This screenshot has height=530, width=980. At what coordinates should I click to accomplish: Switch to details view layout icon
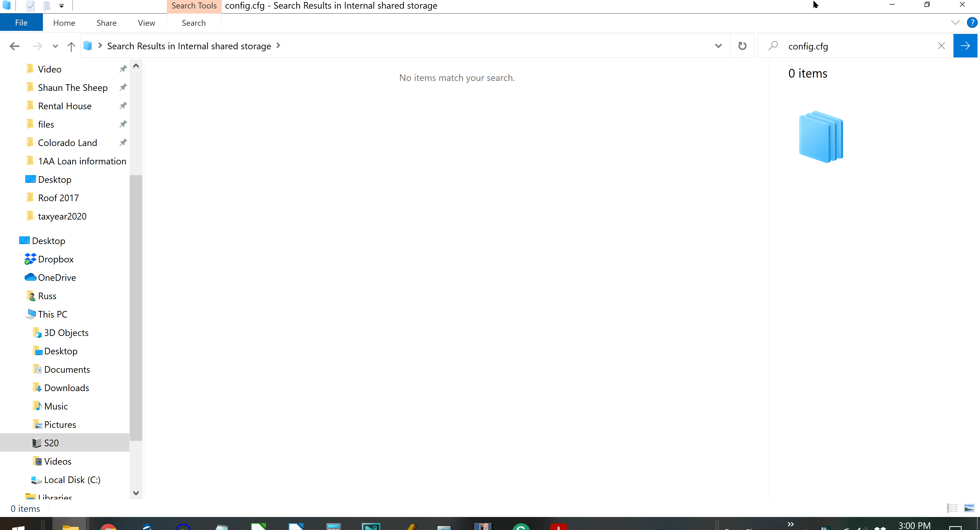(x=952, y=508)
